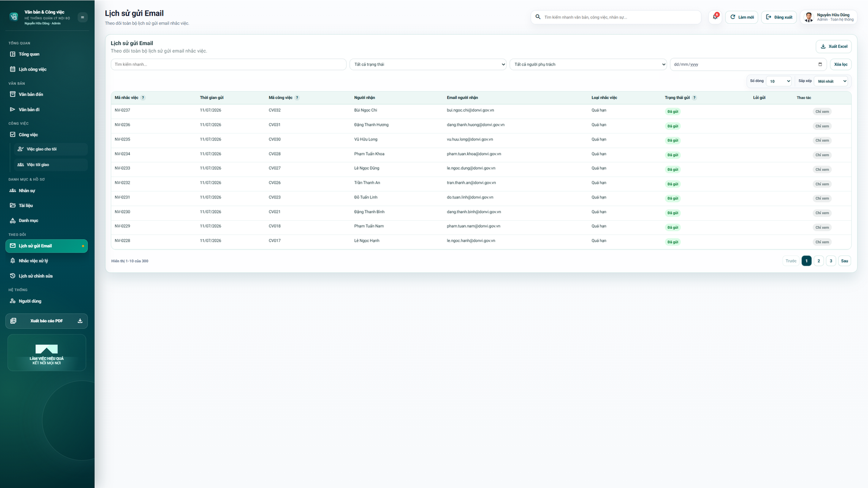868x488 pixels.
Task: Click the dd/mm/yyyy date input
Action: pyautogui.click(x=748, y=65)
